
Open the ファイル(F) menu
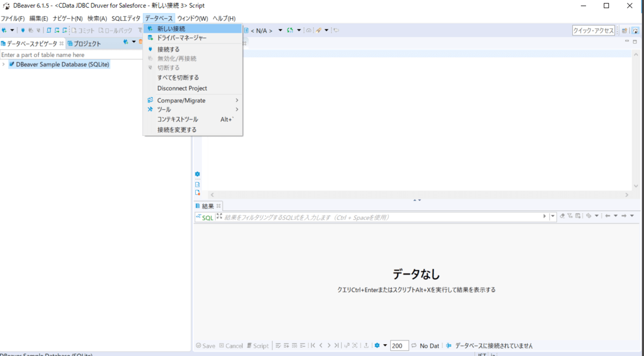(12, 18)
